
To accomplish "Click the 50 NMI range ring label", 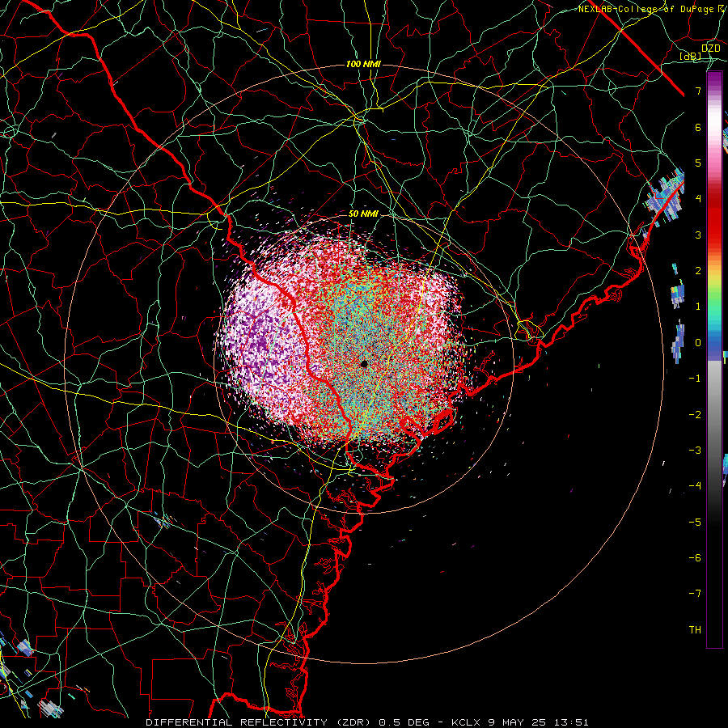I will 363,214.
